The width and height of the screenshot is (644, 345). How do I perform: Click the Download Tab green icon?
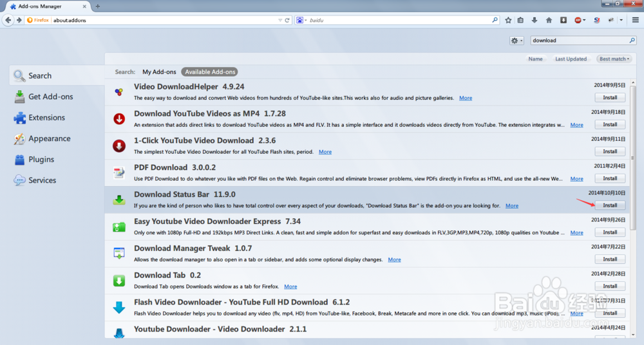point(119,281)
